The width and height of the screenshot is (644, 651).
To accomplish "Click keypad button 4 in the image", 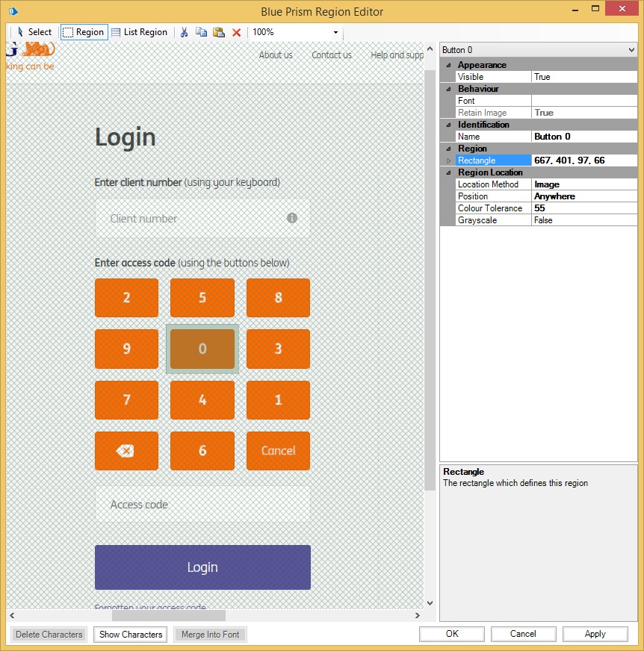I will pyautogui.click(x=202, y=400).
